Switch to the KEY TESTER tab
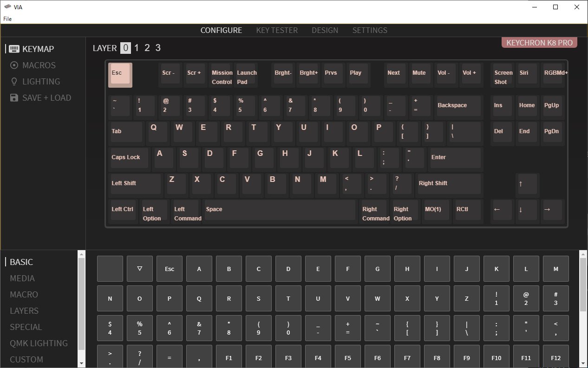This screenshot has width=588, height=368. (x=277, y=30)
